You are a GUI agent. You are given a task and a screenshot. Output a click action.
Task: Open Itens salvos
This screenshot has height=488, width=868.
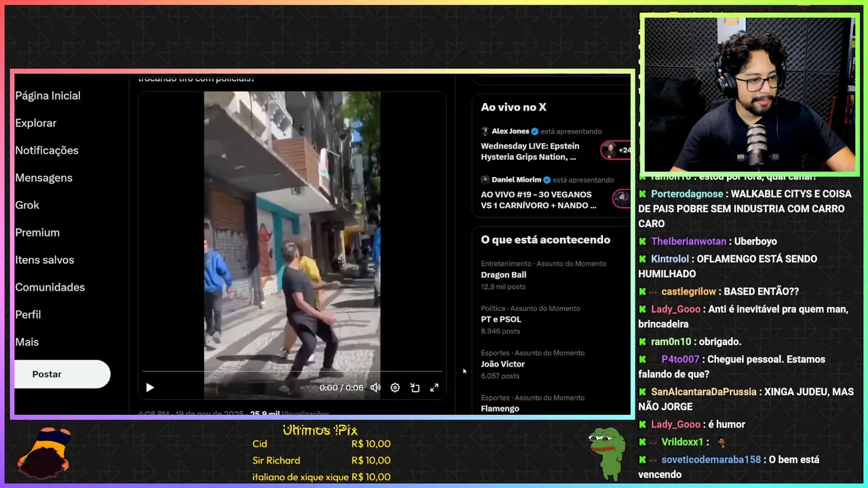coord(45,260)
